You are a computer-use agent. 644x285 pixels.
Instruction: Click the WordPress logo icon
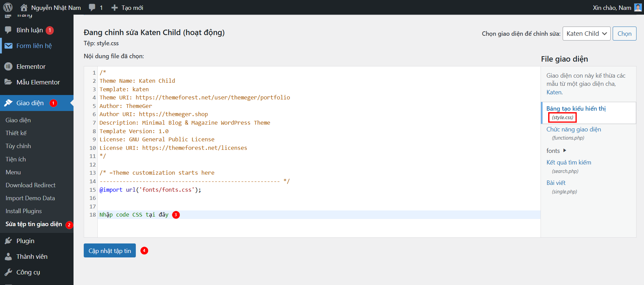[8, 7]
